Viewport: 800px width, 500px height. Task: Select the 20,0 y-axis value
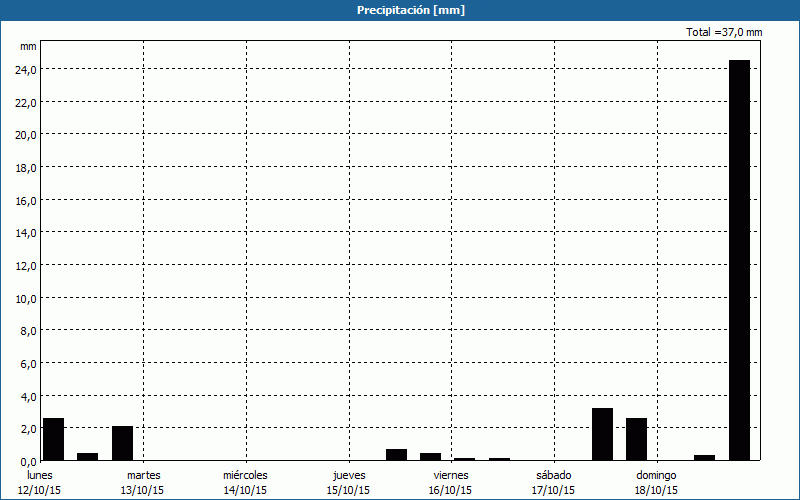coord(26,135)
